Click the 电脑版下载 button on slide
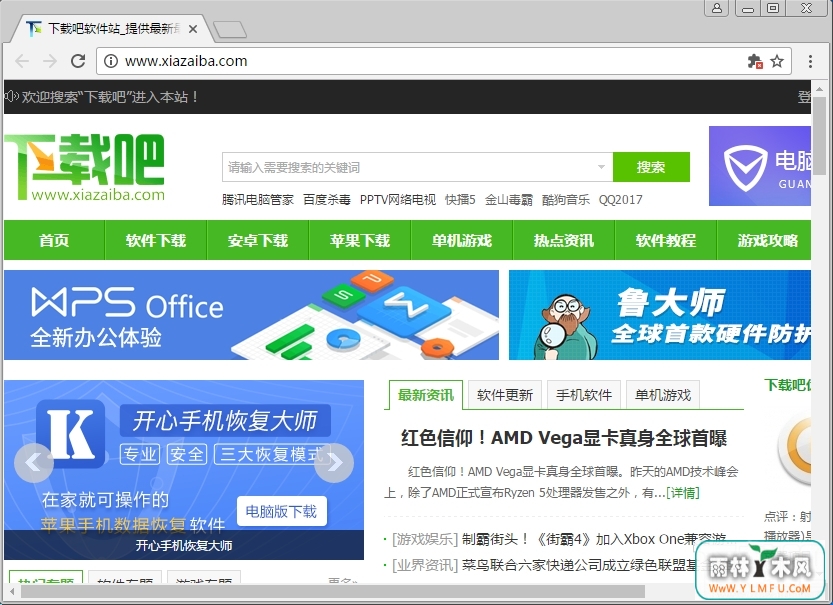The image size is (833, 605). click(x=282, y=512)
